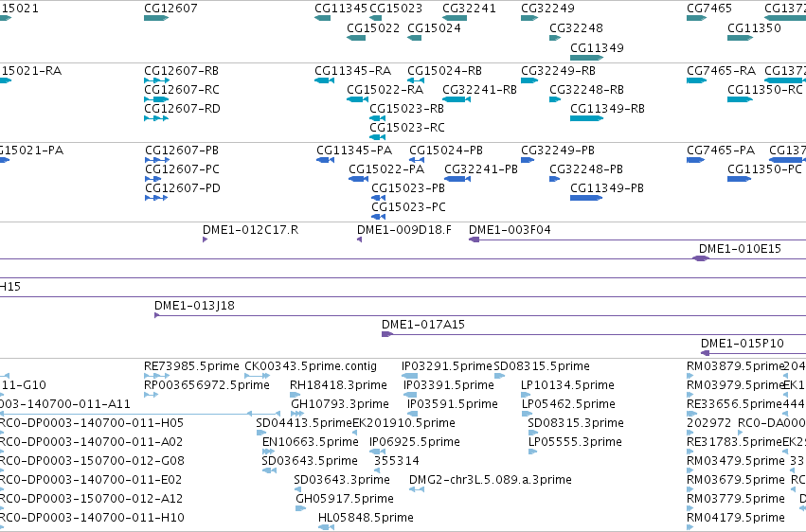
Task: Click BAC clone DME1-017A15
Action: [x=423, y=325]
